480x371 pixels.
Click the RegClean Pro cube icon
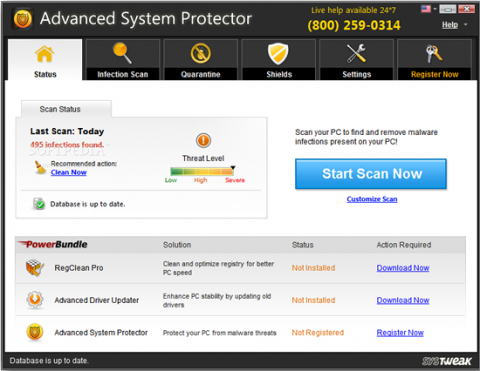click(x=35, y=268)
